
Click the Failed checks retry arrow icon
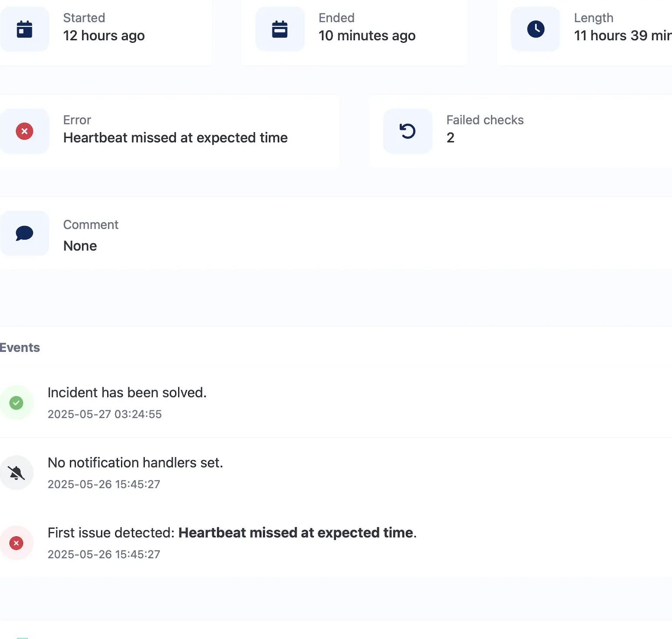point(407,131)
